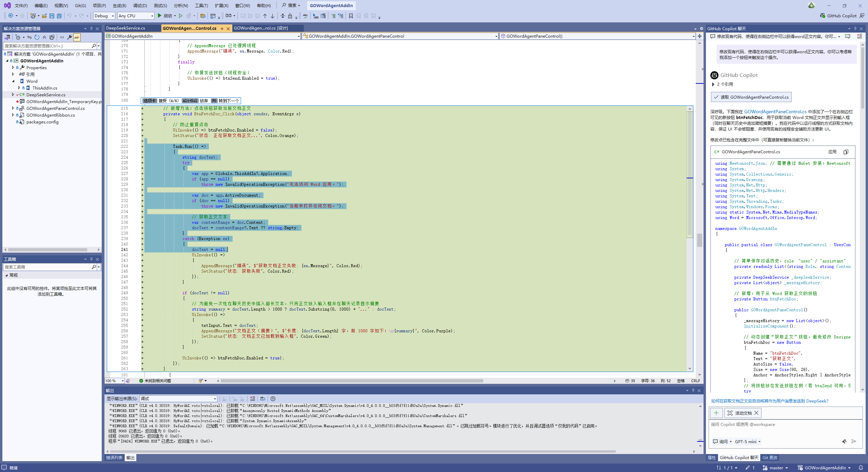The image size is (868, 472).
Task: Click the clock icon in output toolbar
Action: click(x=273, y=399)
